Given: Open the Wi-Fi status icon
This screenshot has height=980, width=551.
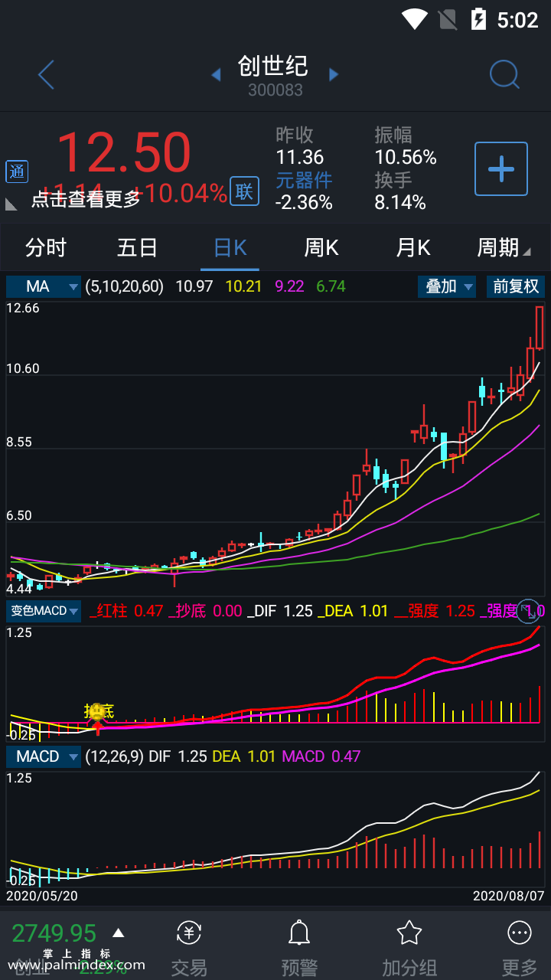Looking at the screenshot, I should (x=415, y=19).
